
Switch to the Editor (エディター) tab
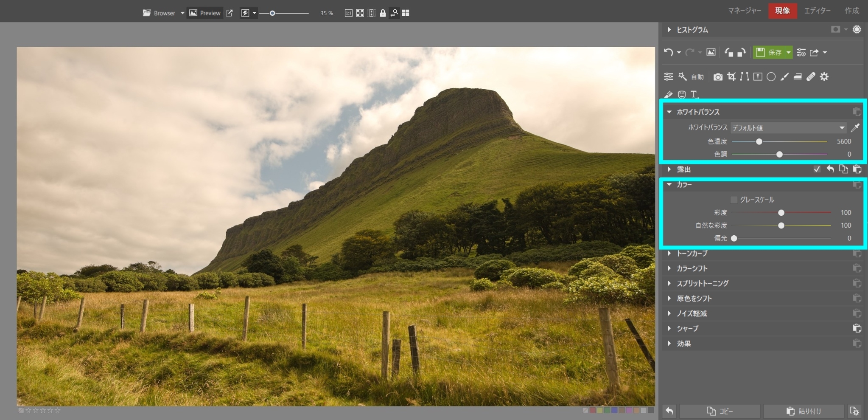coord(818,11)
